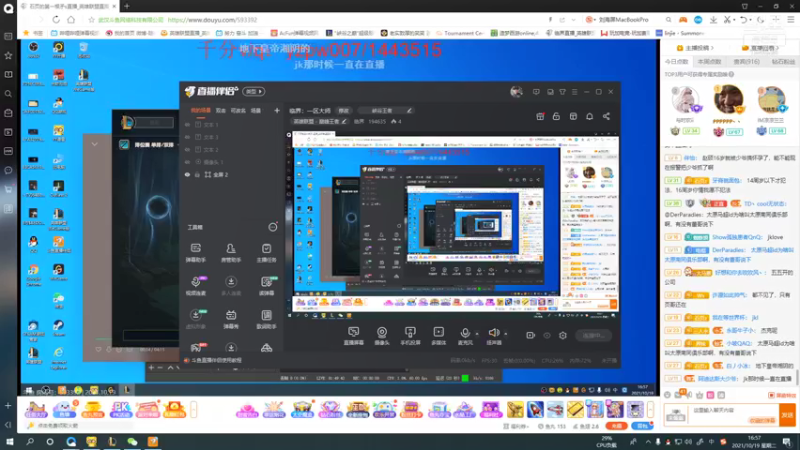
Task: Add 摄像头 camera source
Action: (382, 336)
